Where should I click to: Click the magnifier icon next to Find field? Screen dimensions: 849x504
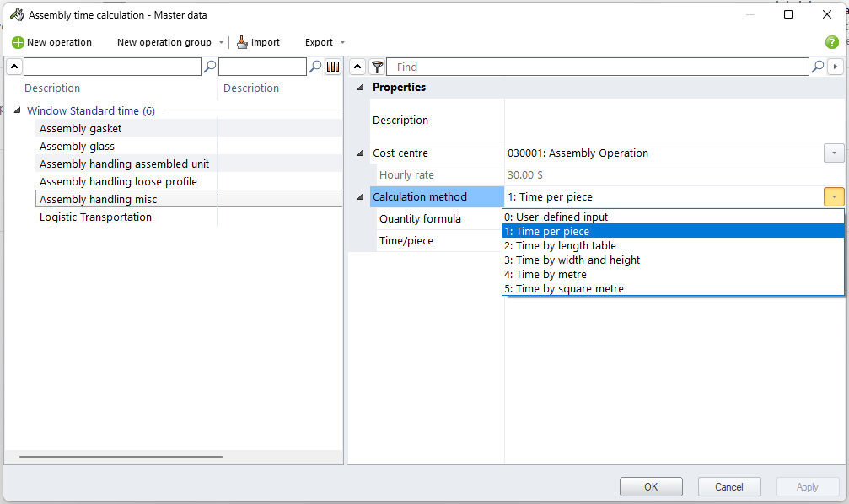(817, 67)
